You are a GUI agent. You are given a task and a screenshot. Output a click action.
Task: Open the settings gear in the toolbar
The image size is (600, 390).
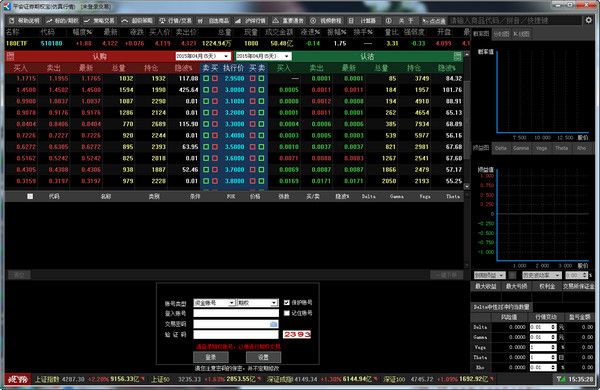589,20
